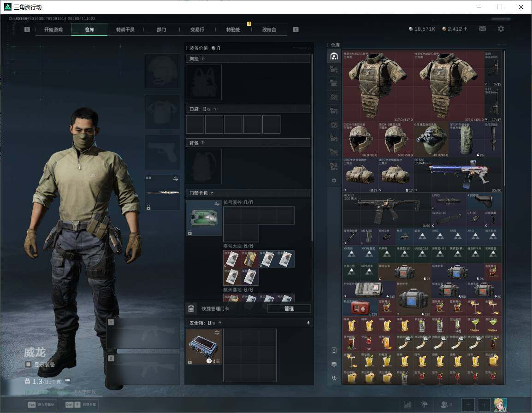This screenshot has height=413, width=532.
Task: Select the LA-3C attachment item
Action: (x=475, y=219)
